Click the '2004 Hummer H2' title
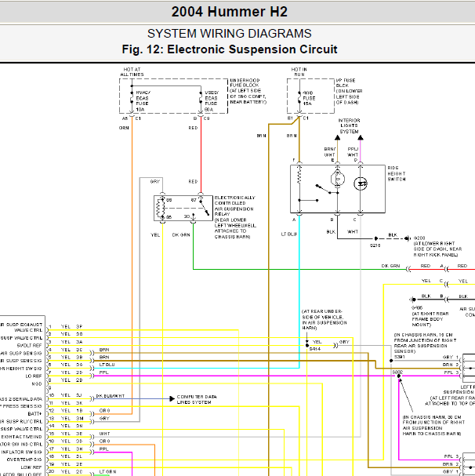The width and height of the screenshot is (475, 476). (x=229, y=12)
